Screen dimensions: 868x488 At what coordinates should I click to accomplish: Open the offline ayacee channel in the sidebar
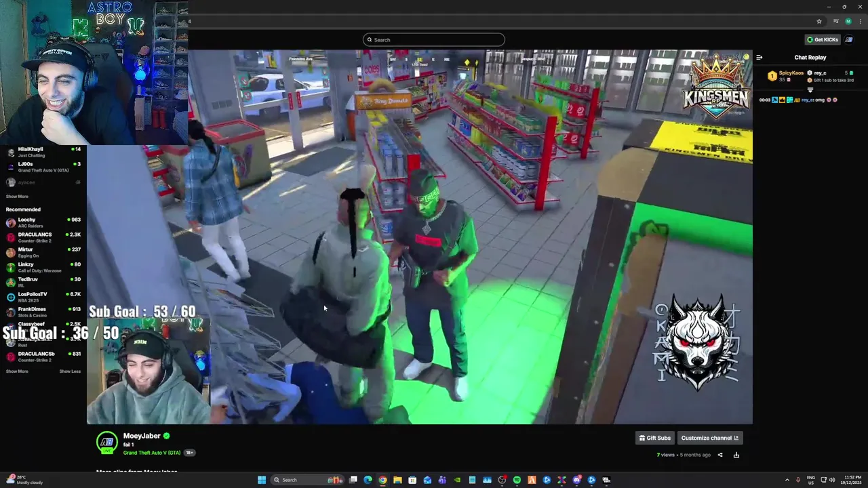pyautogui.click(x=43, y=182)
